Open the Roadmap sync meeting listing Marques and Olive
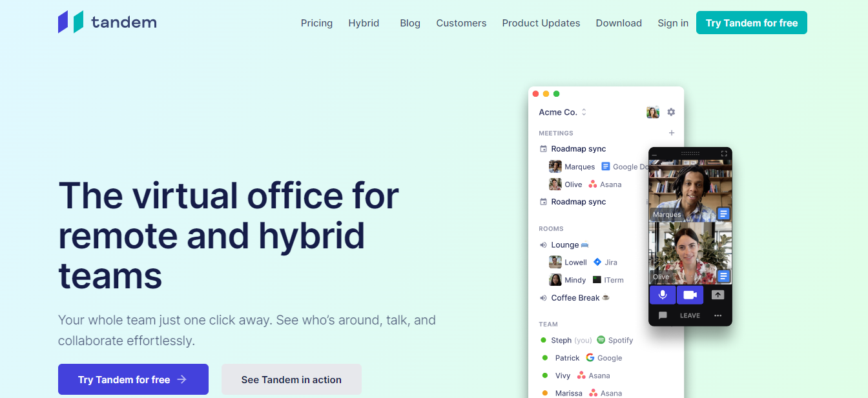Image resolution: width=868 pixels, height=398 pixels. (x=579, y=149)
